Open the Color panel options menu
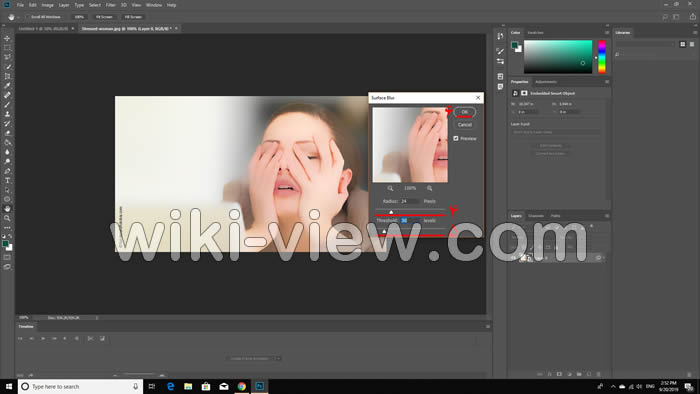This screenshot has width=700, height=394. point(607,33)
